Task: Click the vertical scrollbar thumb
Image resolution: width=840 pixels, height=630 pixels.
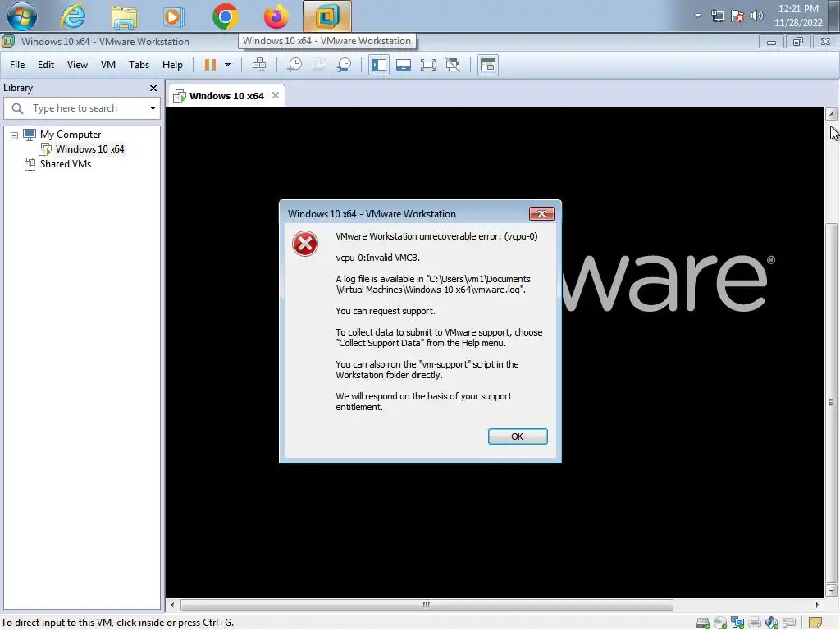Action: click(832, 402)
